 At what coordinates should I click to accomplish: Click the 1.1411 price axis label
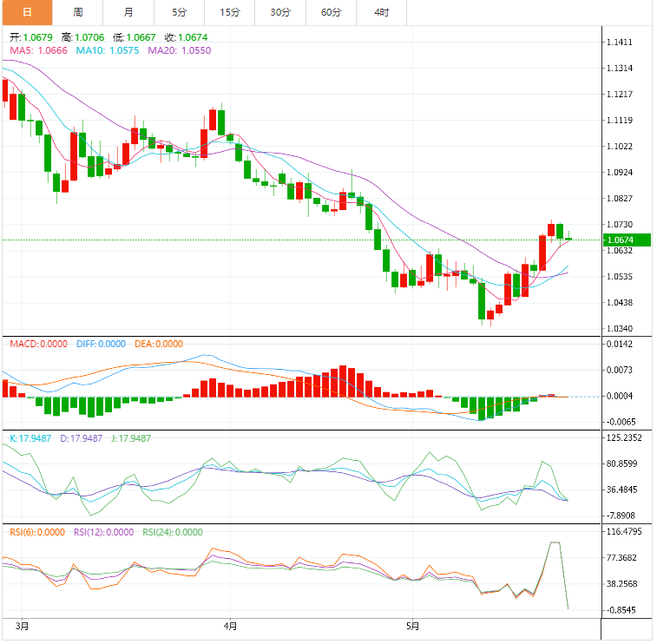pyautogui.click(x=620, y=43)
